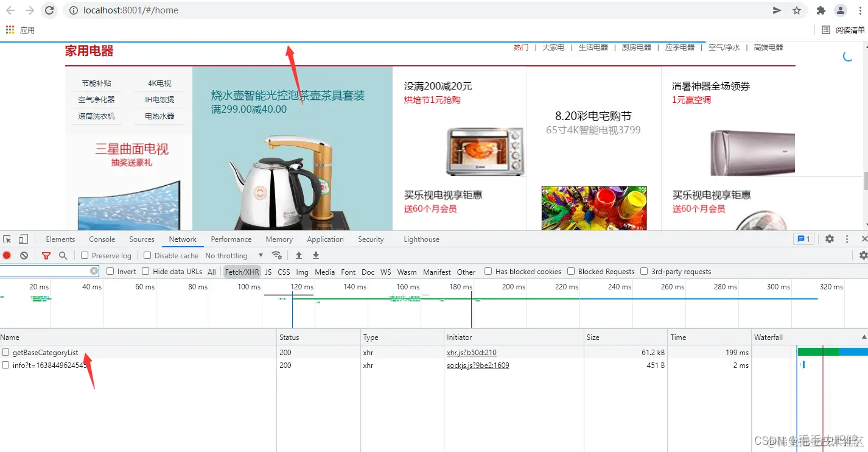Enable the Preserve log checkbox
Screen dimensions: 868x452
click(x=85, y=255)
